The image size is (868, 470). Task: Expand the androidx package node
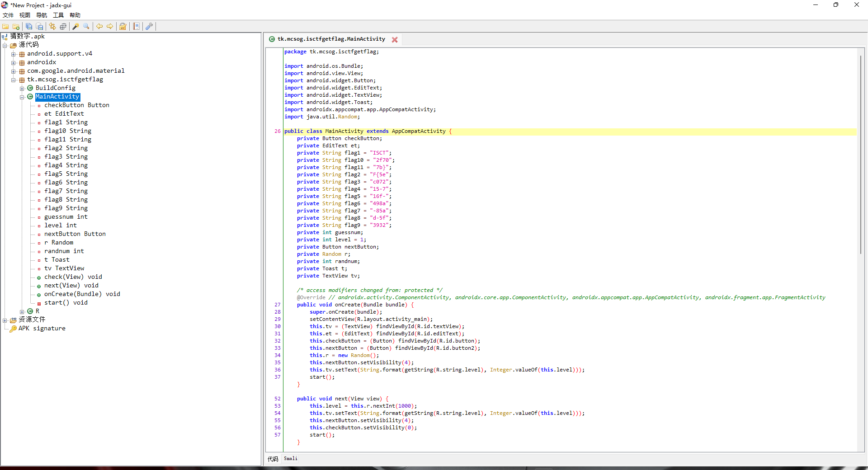pyautogui.click(x=14, y=63)
